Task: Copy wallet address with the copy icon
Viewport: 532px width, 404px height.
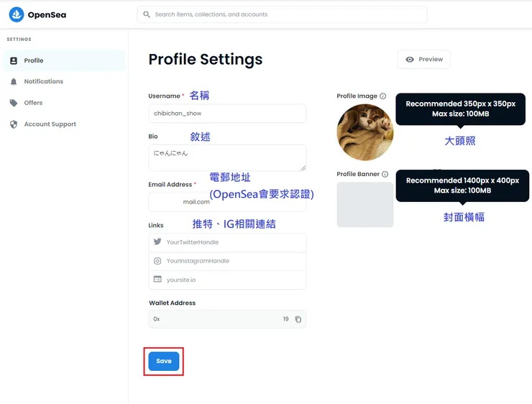Action: (298, 319)
